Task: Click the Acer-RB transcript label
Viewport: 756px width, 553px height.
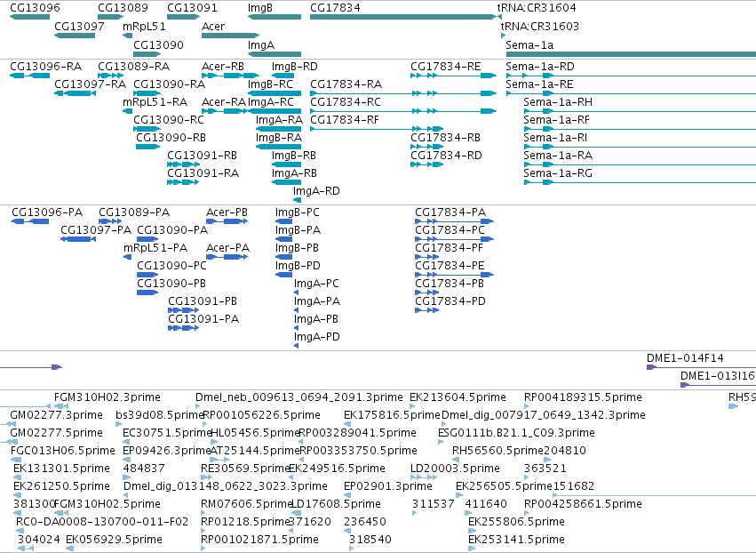Action: (223, 66)
